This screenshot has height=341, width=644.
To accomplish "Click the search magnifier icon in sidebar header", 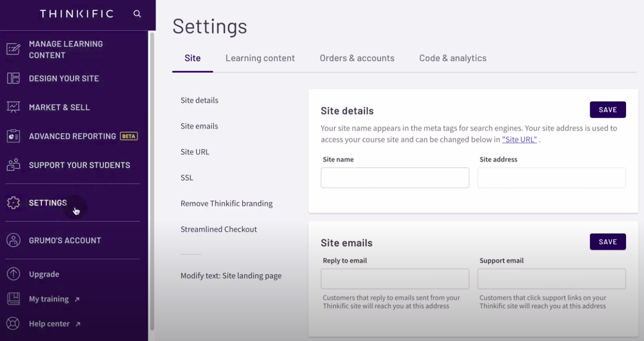I will 137,14.
